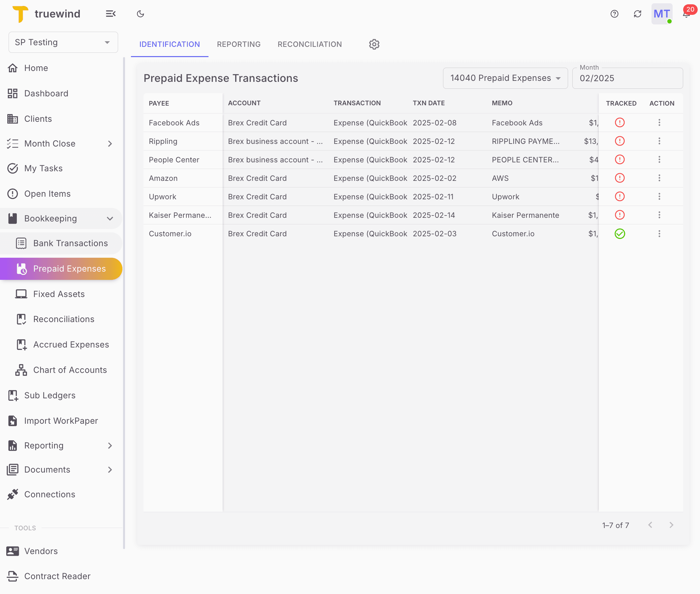Select the Fixed Assets sidebar icon
700x594 pixels.
point(21,294)
